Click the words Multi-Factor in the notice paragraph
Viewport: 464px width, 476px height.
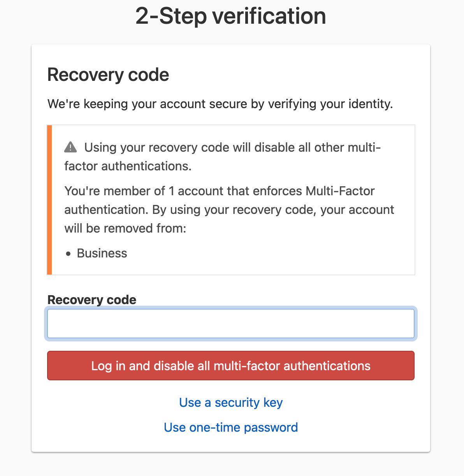click(x=340, y=191)
